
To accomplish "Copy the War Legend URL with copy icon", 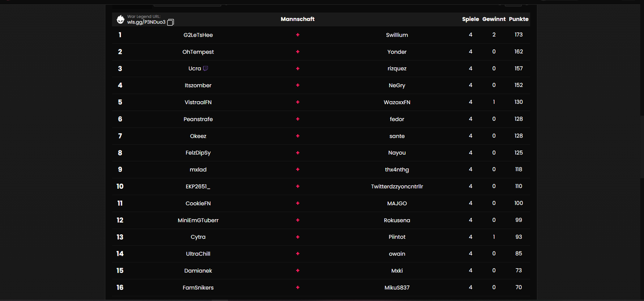I will (x=171, y=22).
